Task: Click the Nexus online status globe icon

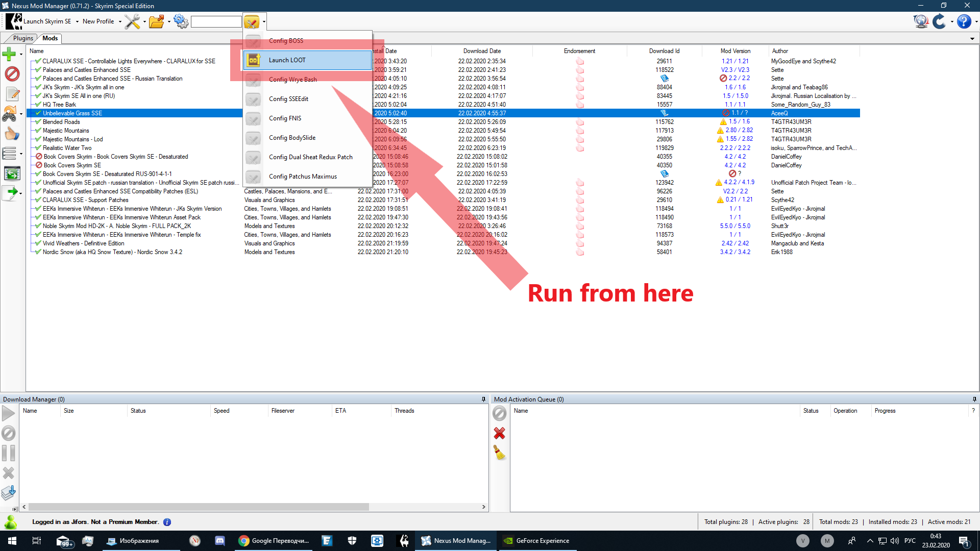Action: (x=921, y=21)
